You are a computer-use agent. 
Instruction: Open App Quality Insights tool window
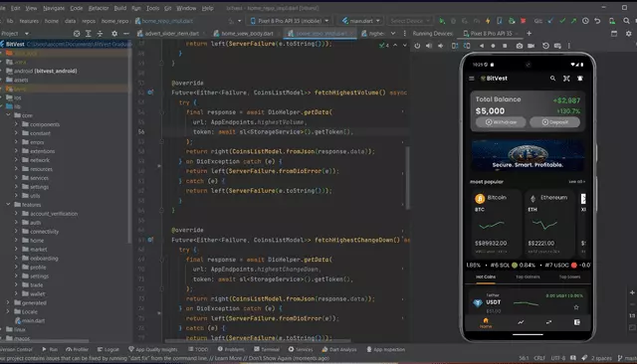(x=153, y=349)
